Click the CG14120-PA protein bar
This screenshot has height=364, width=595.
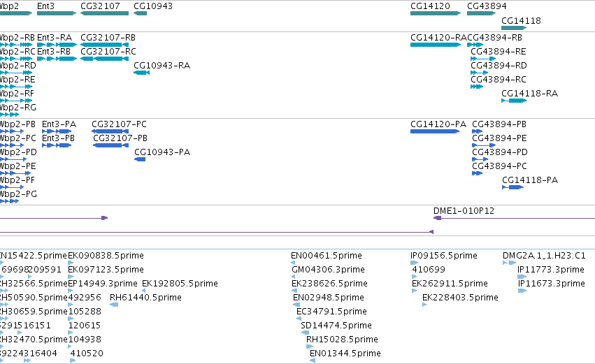[435, 131]
